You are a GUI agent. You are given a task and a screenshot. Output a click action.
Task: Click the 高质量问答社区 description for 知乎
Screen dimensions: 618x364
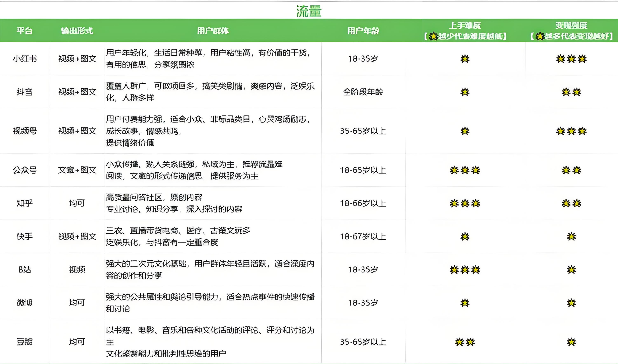174,203
